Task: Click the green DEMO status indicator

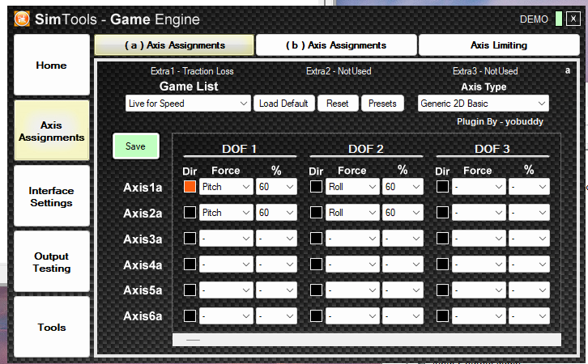Action: tap(558, 19)
